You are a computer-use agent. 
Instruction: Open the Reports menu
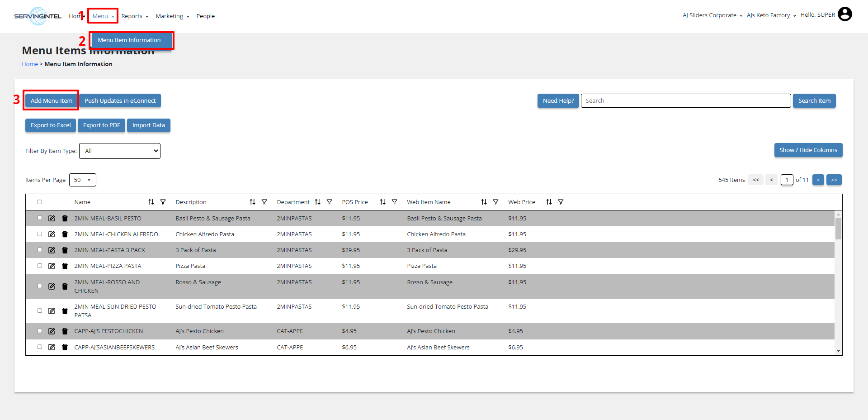pyautogui.click(x=135, y=16)
